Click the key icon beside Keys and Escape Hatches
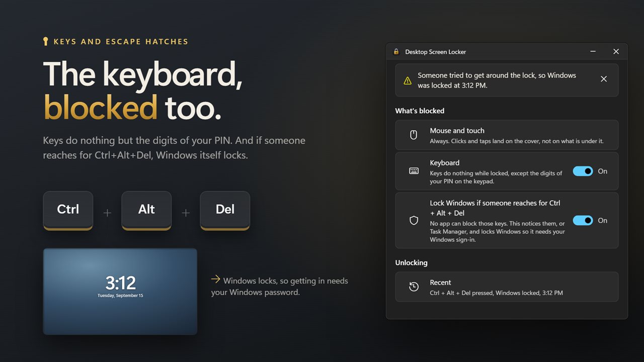Image resolution: width=644 pixels, height=362 pixels. (x=46, y=41)
